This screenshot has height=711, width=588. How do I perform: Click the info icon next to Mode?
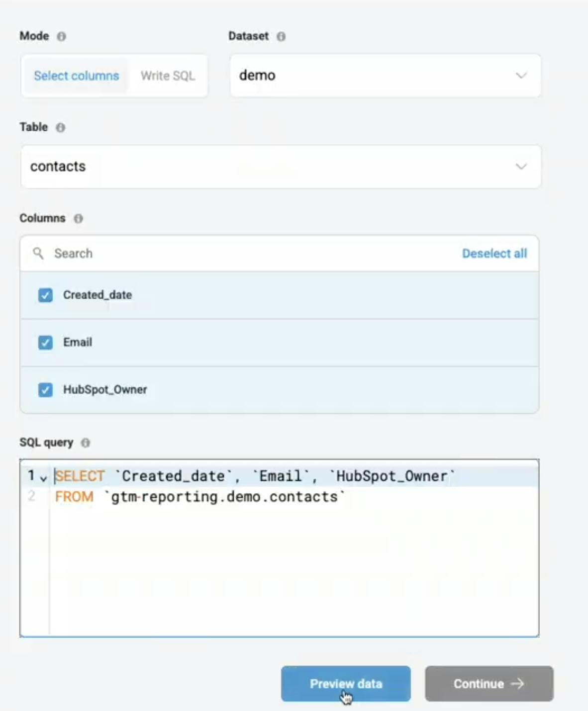(x=61, y=36)
